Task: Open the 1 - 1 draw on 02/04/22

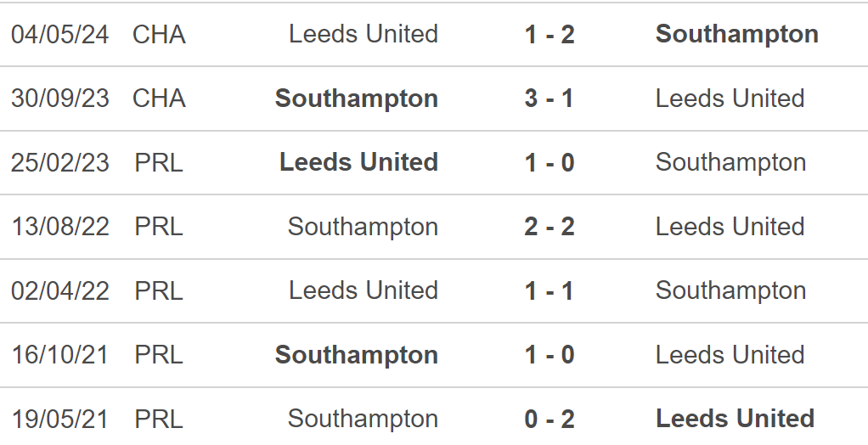Action: 550,291
